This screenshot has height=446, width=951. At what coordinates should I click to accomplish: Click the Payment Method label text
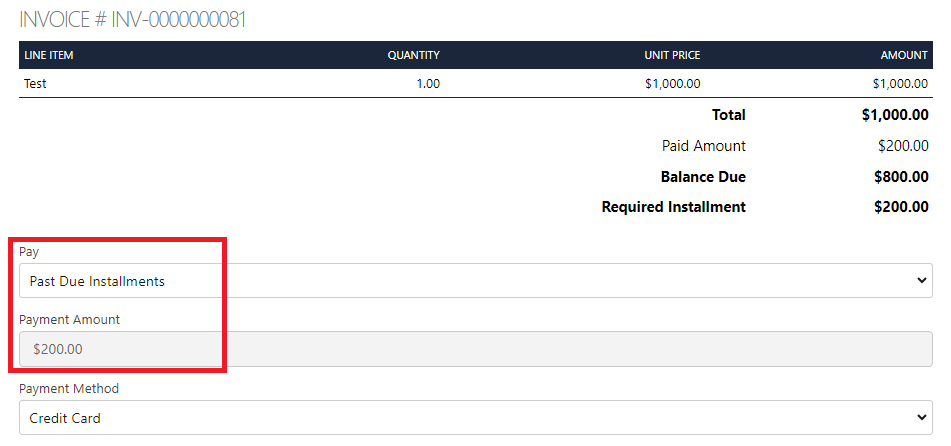[69, 388]
